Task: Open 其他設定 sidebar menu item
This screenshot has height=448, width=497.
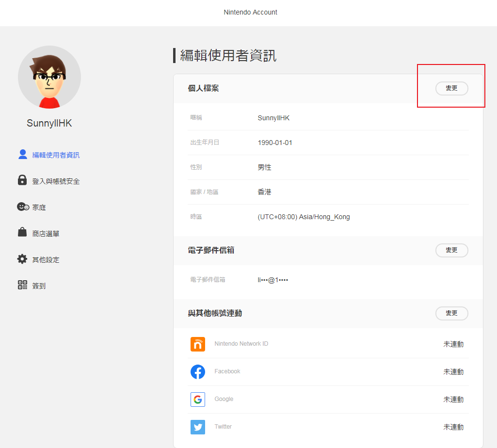Action: pyautogui.click(x=38, y=259)
